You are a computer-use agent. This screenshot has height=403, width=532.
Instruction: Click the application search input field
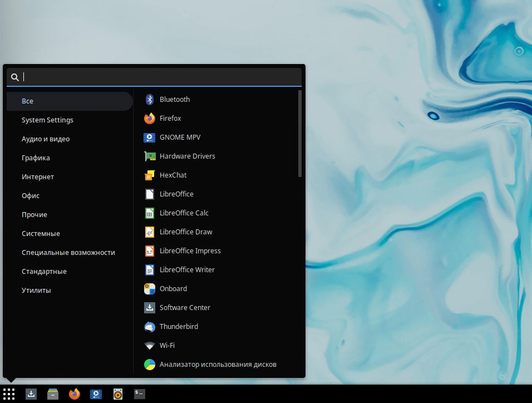161,77
